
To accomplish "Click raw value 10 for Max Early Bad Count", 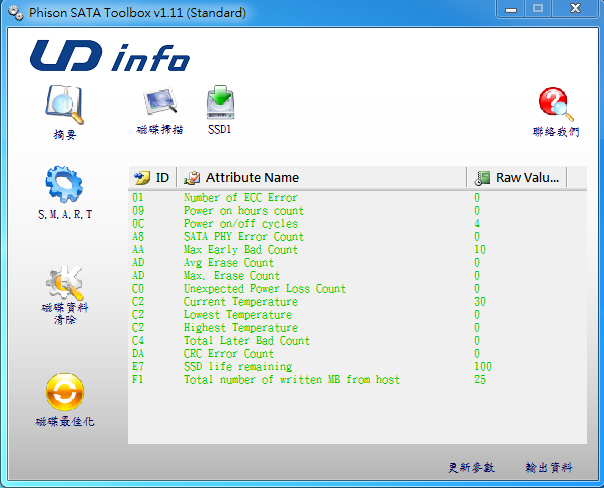I will click(480, 250).
